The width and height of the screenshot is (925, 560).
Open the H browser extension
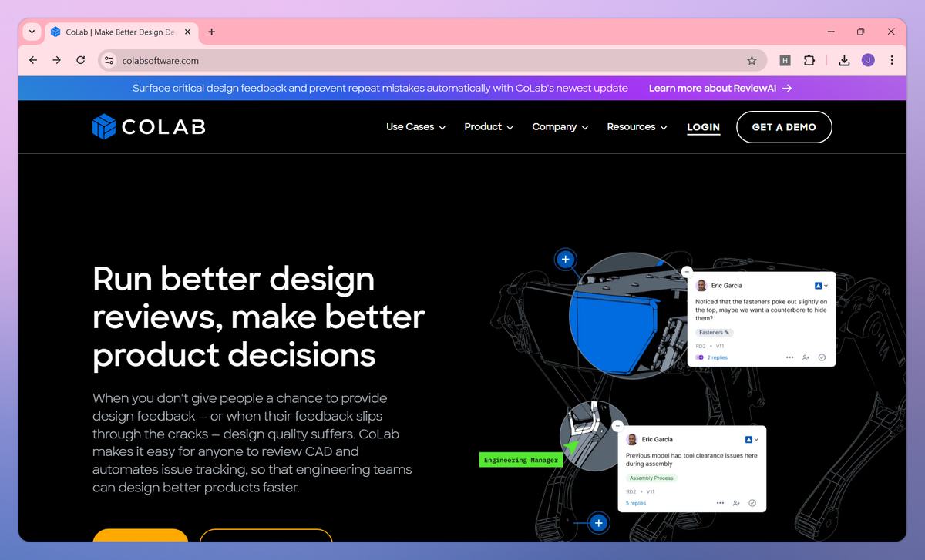point(785,60)
